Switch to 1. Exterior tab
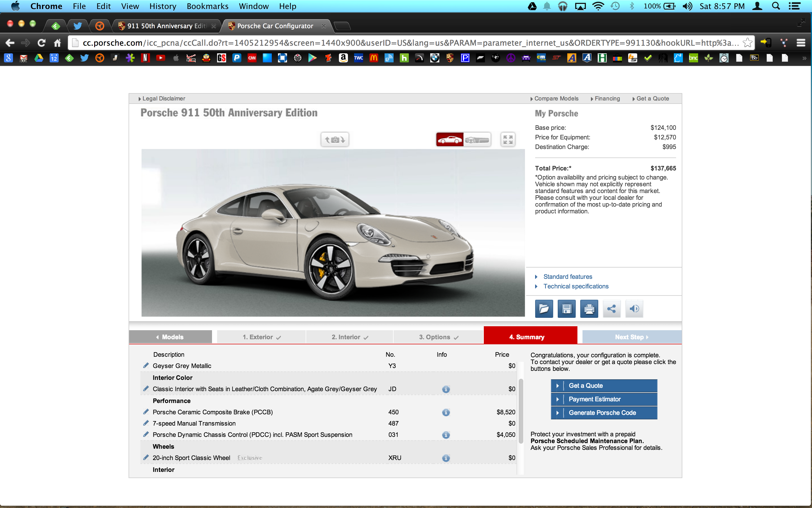 (x=261, y=337)
